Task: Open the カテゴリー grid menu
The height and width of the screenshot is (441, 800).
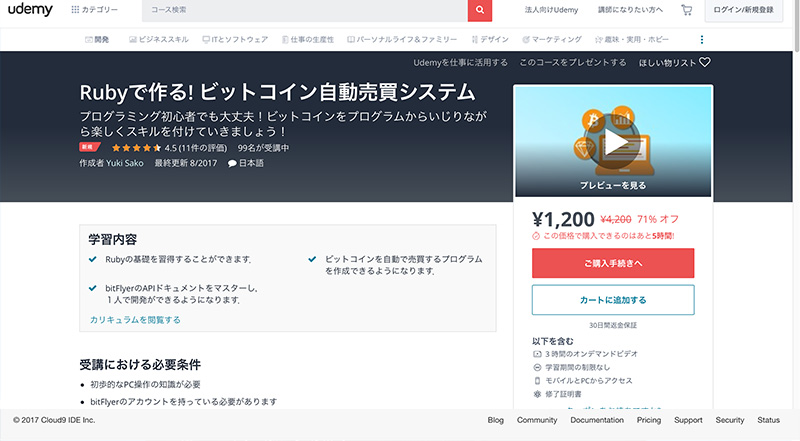Action: tap(94, 10)
